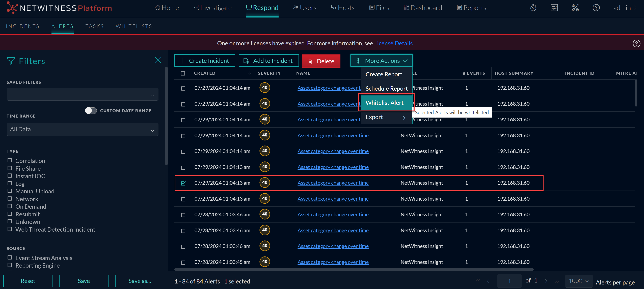Choose Schedule Report from More Actions
This screenshot has width=644, height=289.
click(387, 89)
